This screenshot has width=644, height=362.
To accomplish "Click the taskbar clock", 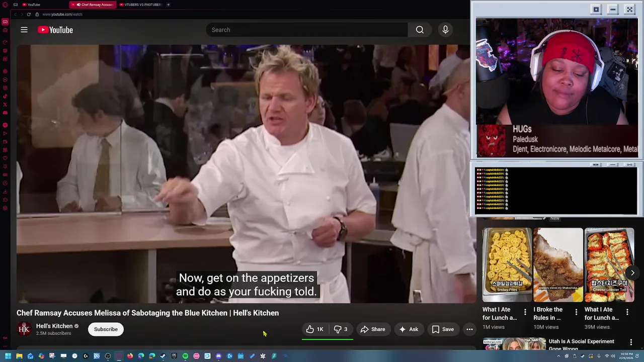I will (x=627, y=356).
